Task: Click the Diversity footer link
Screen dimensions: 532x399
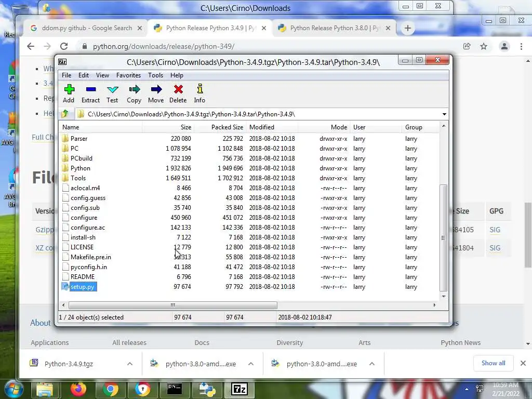Action: point(290,343)
